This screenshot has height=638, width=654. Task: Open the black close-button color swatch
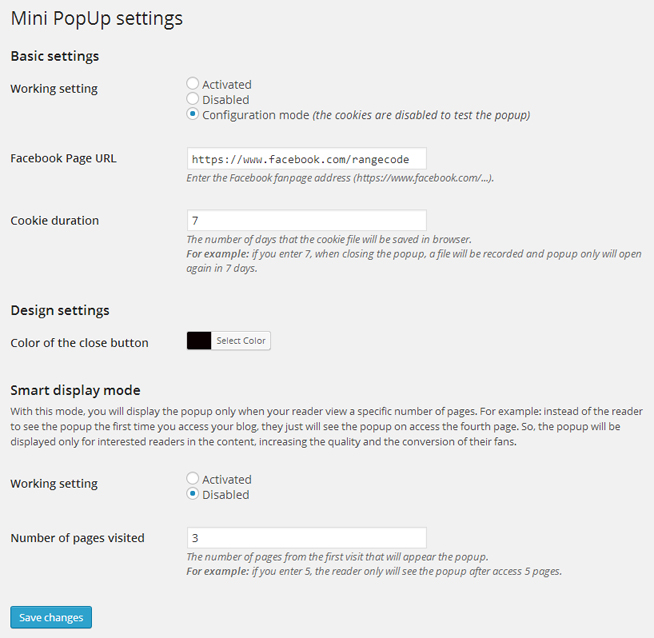click(x=199, y=341)
